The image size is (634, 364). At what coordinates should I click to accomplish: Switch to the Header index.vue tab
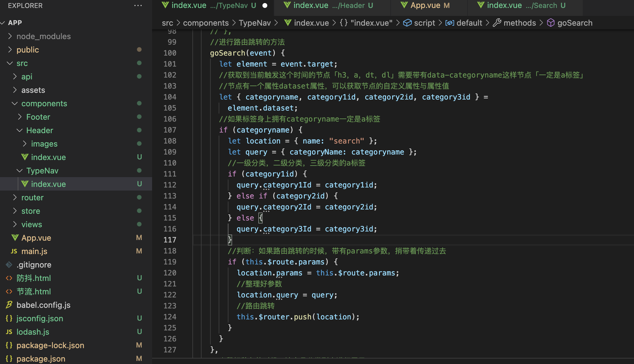pos(328,5)
